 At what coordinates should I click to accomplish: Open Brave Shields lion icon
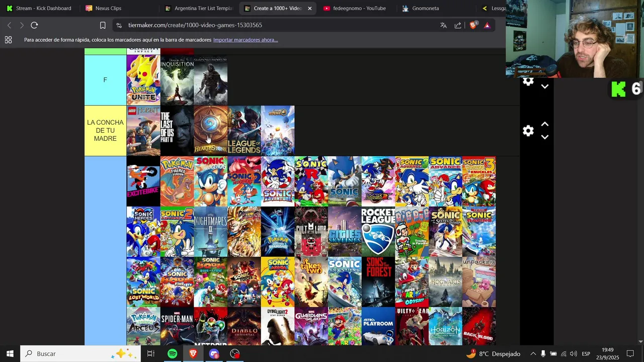pos(473,25)
